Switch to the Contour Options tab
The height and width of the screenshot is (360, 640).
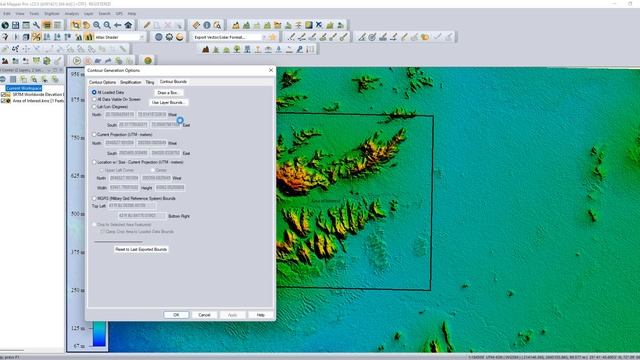coord(102,82)
